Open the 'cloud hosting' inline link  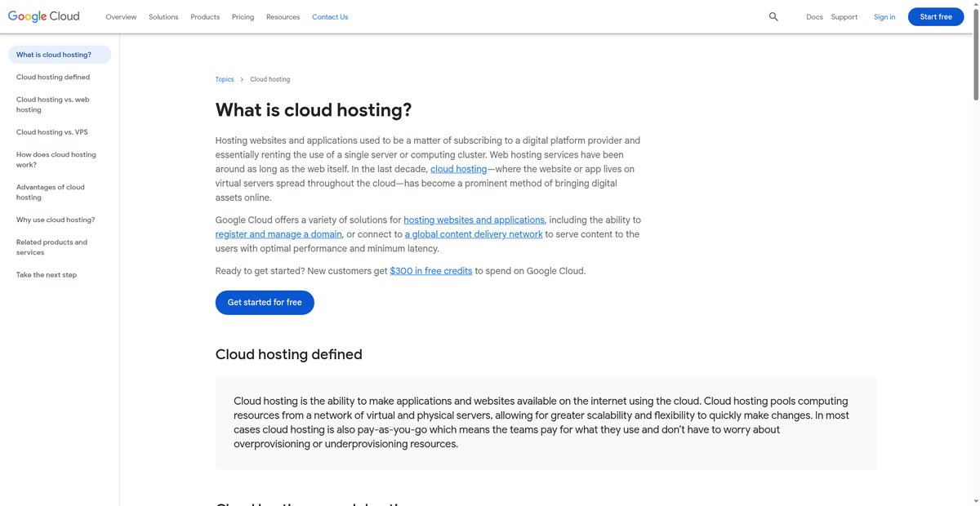tap(458, 169)
